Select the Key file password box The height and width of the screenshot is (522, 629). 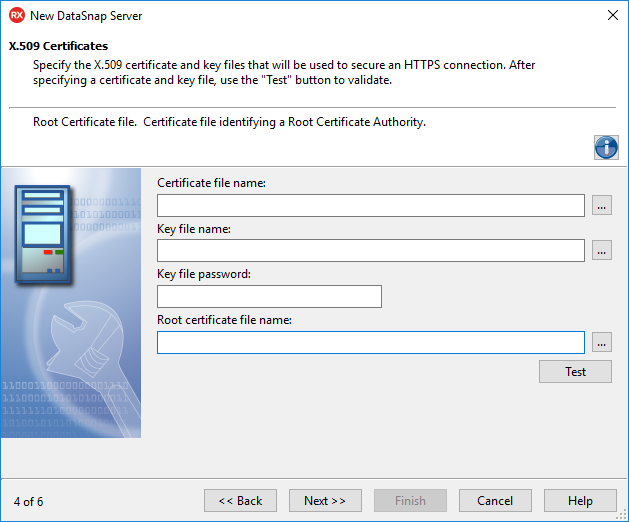(269, 297)
